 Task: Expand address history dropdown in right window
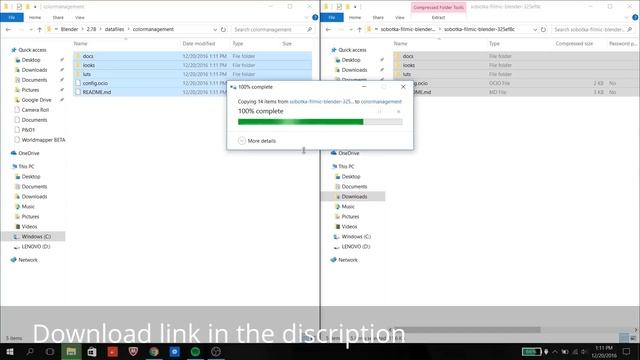tap(535, 29)
